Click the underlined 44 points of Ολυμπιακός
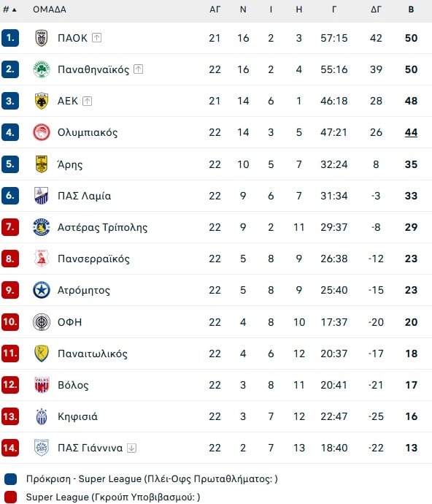The height and width of the screenshot is (504, 432). click(411, 132)
